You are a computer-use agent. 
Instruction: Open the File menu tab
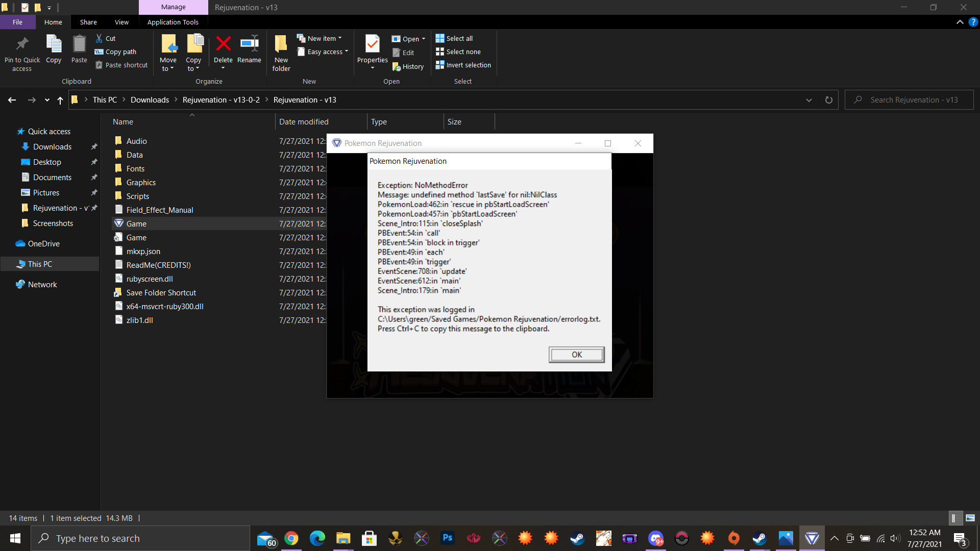(17, 22)
